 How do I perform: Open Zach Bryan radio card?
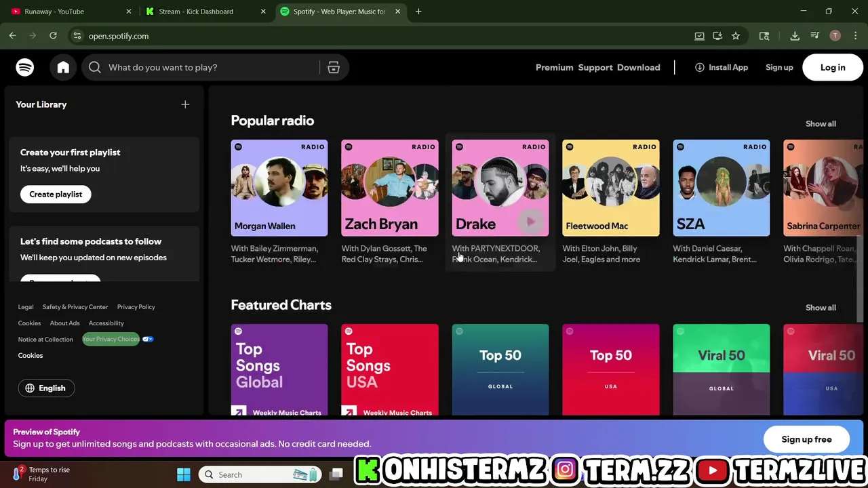point(389,202)
